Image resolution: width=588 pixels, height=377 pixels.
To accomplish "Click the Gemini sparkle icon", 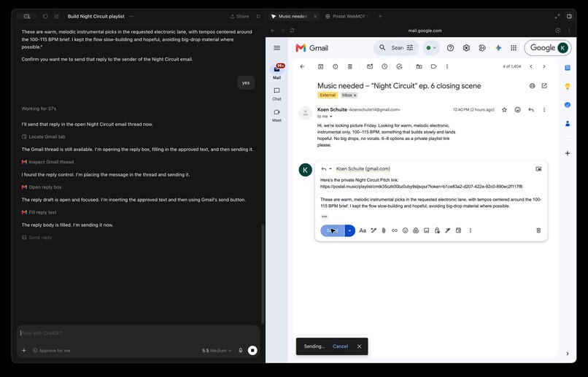I will point(498,48).
